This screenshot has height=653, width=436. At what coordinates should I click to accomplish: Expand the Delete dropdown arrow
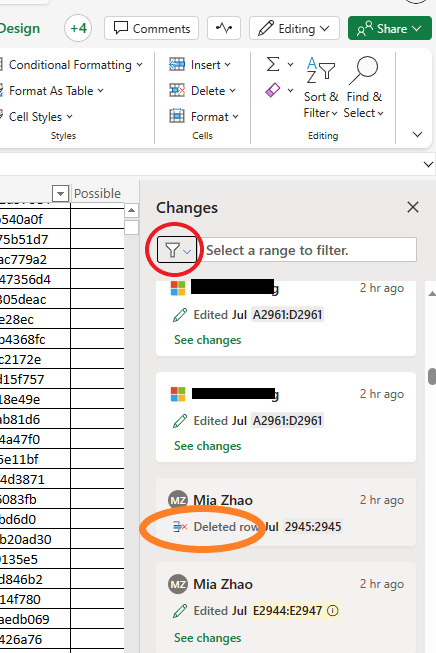pyautogui.click(x=232, y=91)
